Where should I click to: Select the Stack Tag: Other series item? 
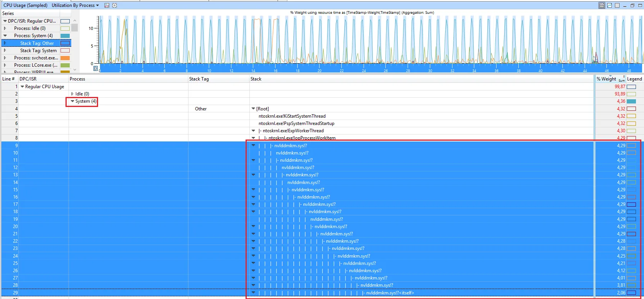point(36,43)
